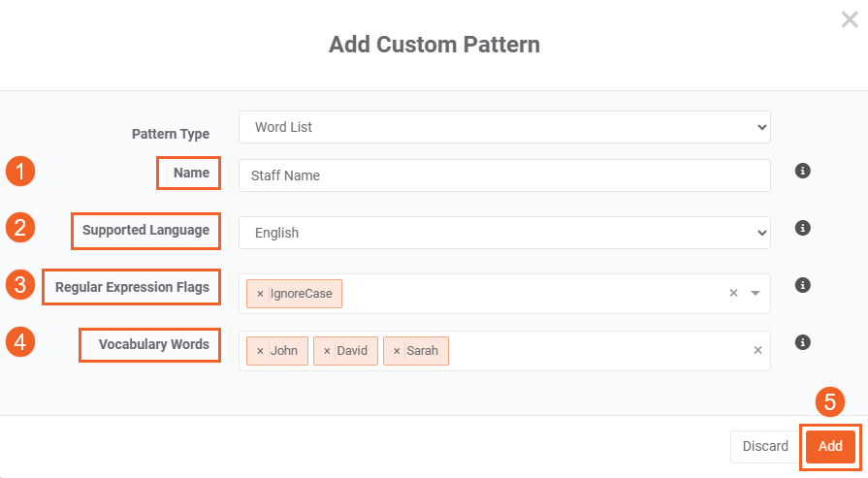Click info icon beside Regular Expression Flags

pyautogui.click(x=802, y=286)
